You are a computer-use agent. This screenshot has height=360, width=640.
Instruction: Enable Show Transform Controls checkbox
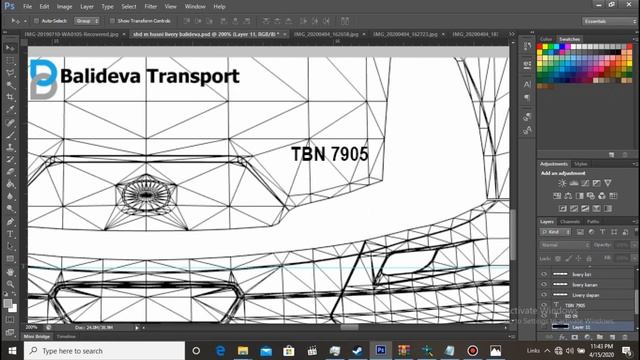tap(112, 21)
